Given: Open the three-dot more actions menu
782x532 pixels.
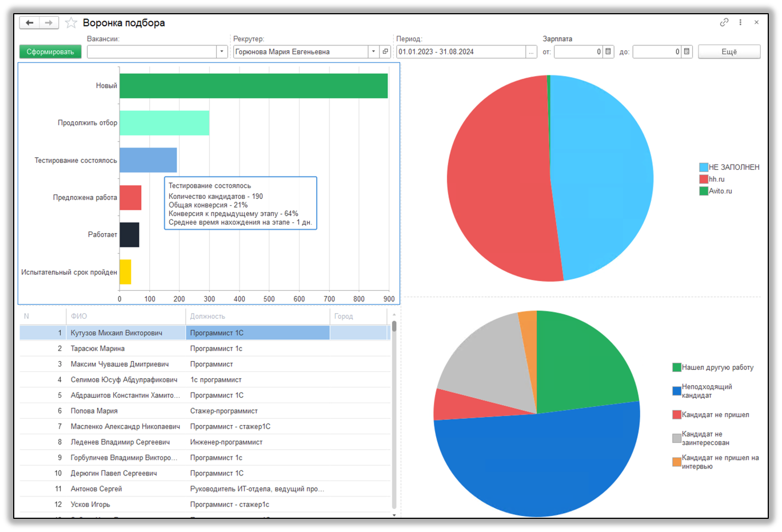Looking at the screenshot, I should [x=740, y=22].
